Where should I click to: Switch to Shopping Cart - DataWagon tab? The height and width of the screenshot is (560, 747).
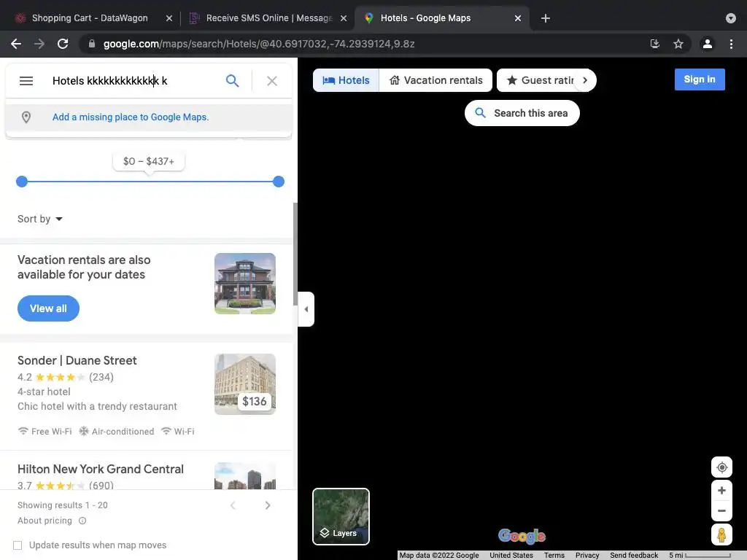90,18
